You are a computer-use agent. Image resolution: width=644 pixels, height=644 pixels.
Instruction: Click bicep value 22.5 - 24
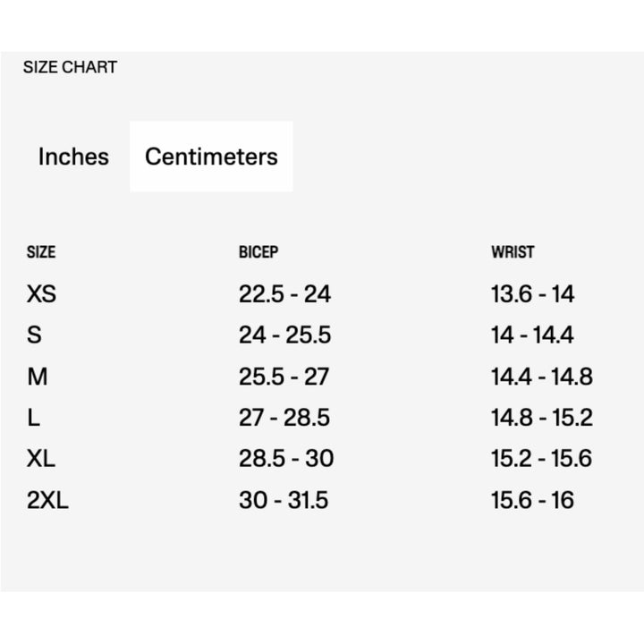tap(284, 294)
